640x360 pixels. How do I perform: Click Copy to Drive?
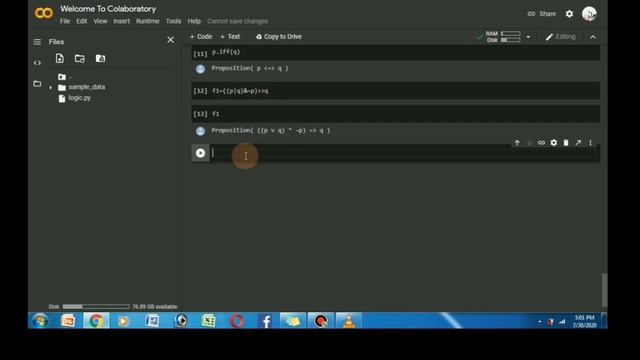(x=279, y=37)
